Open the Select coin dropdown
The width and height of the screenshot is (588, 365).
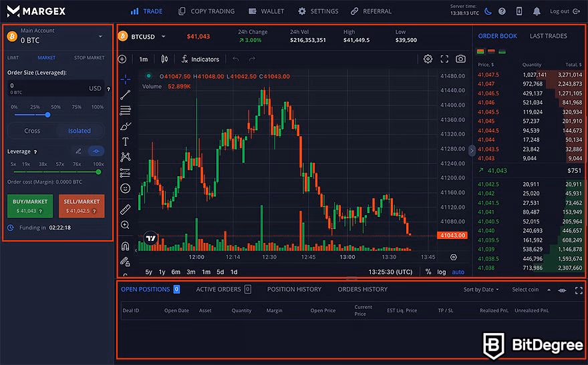pyautogui.click(x=531, y=290)
